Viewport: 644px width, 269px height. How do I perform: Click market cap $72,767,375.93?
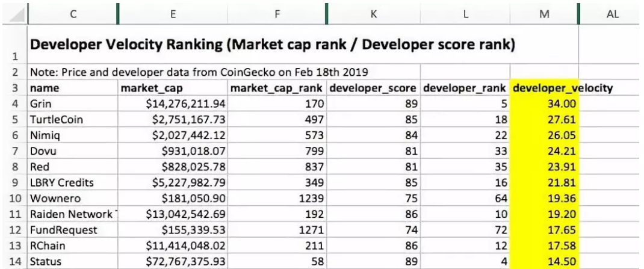pyautogui.click(x=173, y=261)
